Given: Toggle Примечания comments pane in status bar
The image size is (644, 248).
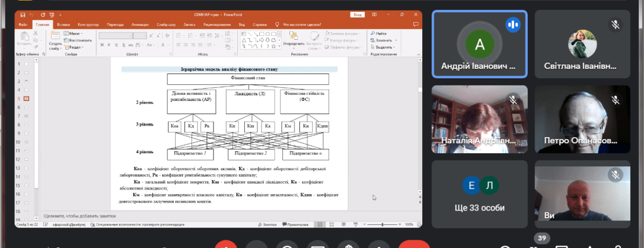Looking at the screenshot, I should coord(295,224).
